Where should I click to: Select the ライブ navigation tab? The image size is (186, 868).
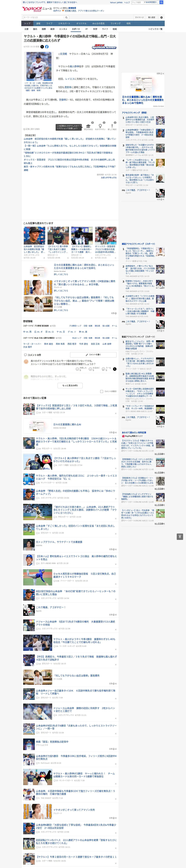click(x=49, y=24)
